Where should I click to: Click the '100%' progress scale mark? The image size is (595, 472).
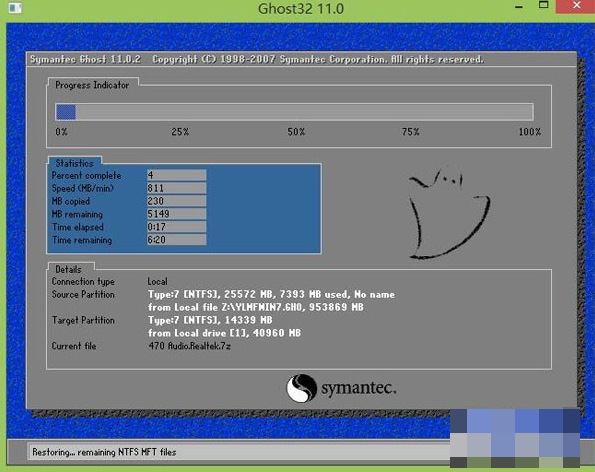pyautogui.click(x=530, y=132)
